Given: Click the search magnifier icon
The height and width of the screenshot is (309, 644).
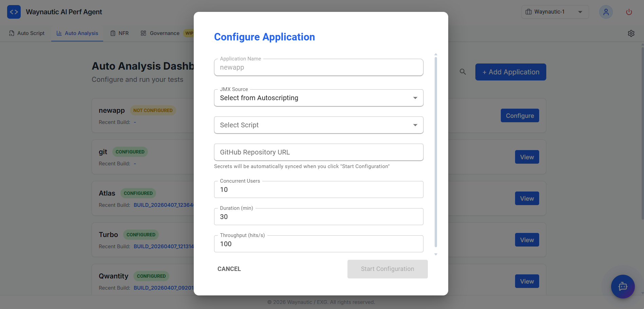Looking at the screenshot, I should pyautogui.click(x=463, y=72).
